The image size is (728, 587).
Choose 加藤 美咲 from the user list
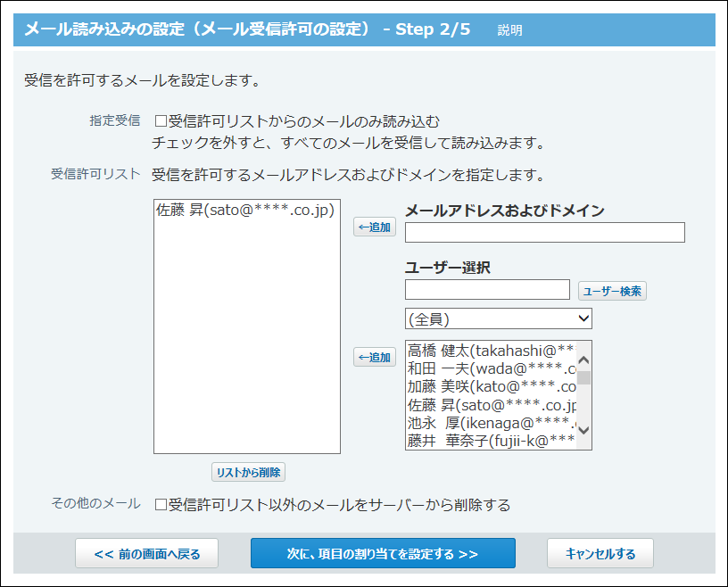[x=491, y=387]
